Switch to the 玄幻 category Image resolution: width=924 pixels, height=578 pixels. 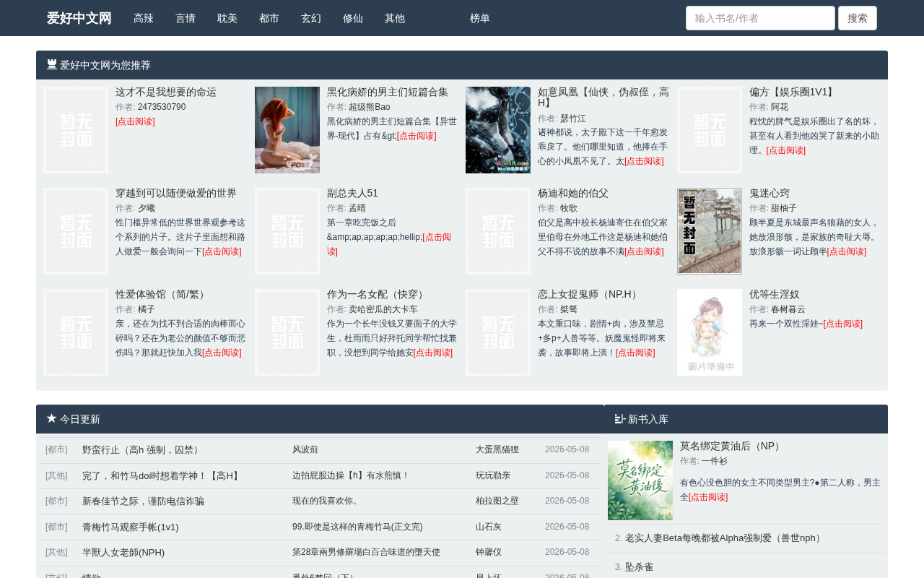[311, 18]
